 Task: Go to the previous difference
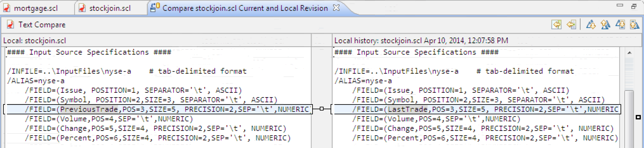605,24
